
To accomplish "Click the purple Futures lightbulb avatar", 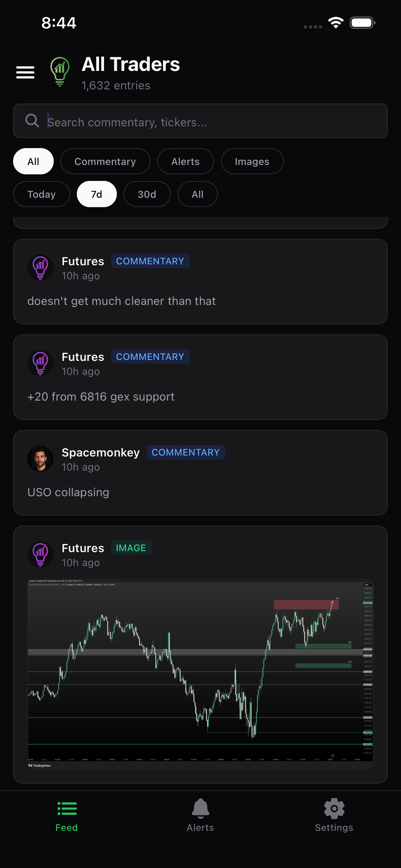I will pyautogui.click(x=40, y=267).
